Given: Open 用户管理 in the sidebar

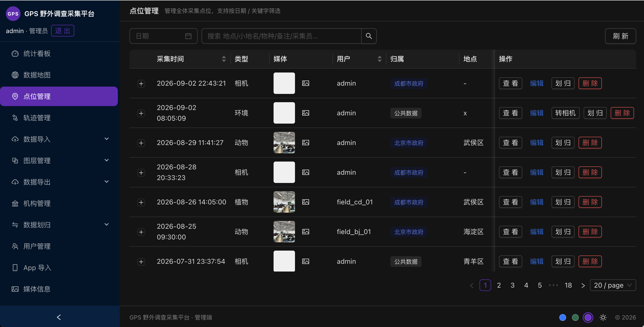Looking at the screenshot, I should coord(59,246).
